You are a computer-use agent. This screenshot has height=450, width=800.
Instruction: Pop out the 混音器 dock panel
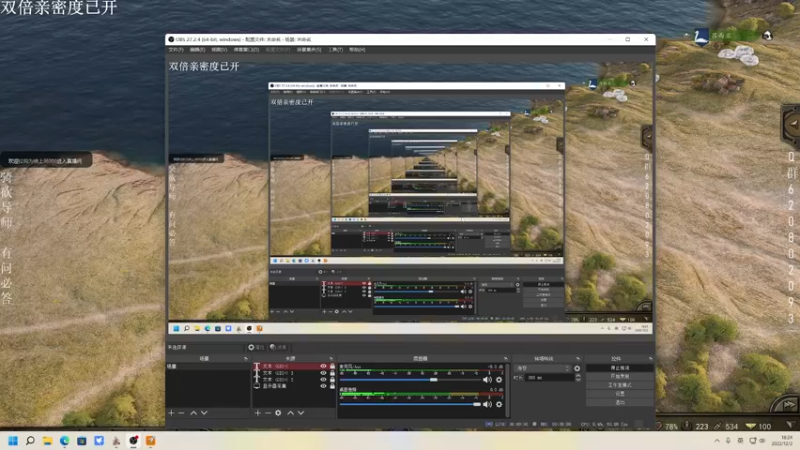tap(506, 359)
